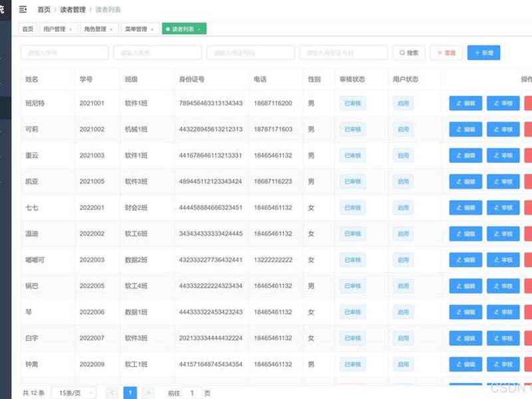Focus the name search input field
Viewport: 532px width, 399px height.
click(158, 53)
